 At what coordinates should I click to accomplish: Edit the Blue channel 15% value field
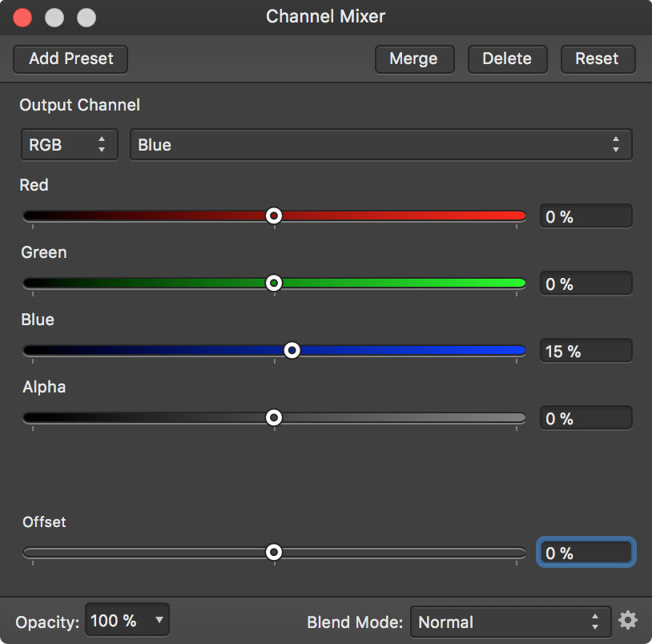click(x=586, y=350)
